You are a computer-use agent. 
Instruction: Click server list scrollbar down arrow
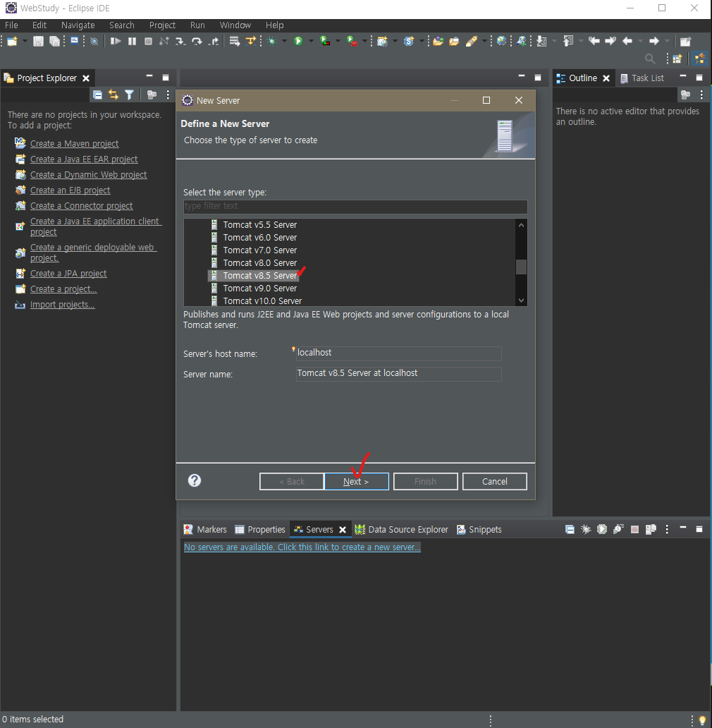click(522, 301)
